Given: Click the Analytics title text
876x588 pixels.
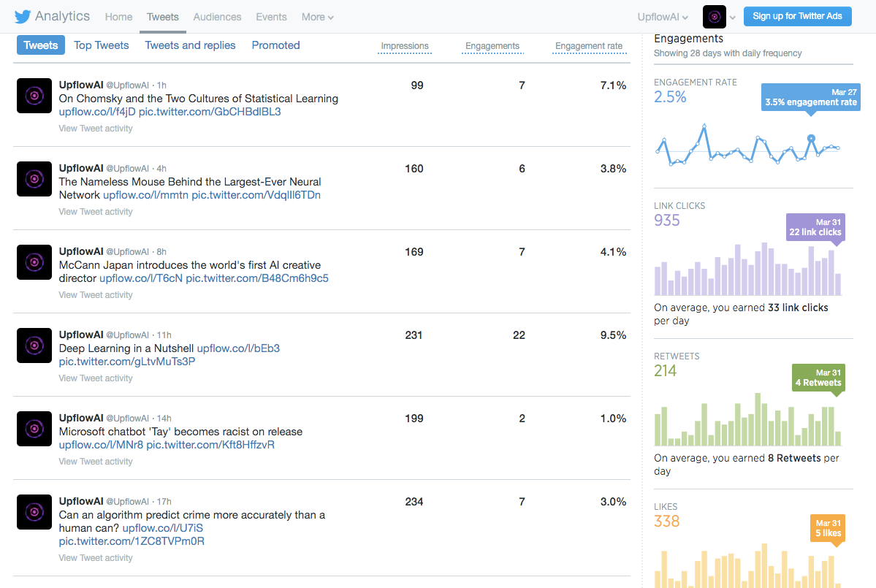Looking at the screenshot, I should 62,16.
